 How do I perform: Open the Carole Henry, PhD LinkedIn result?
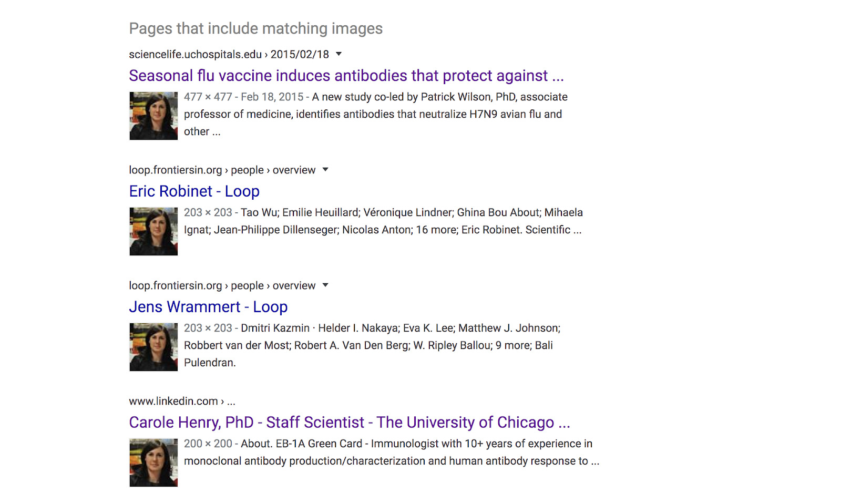pyautogui.click(x=349, y=423)
